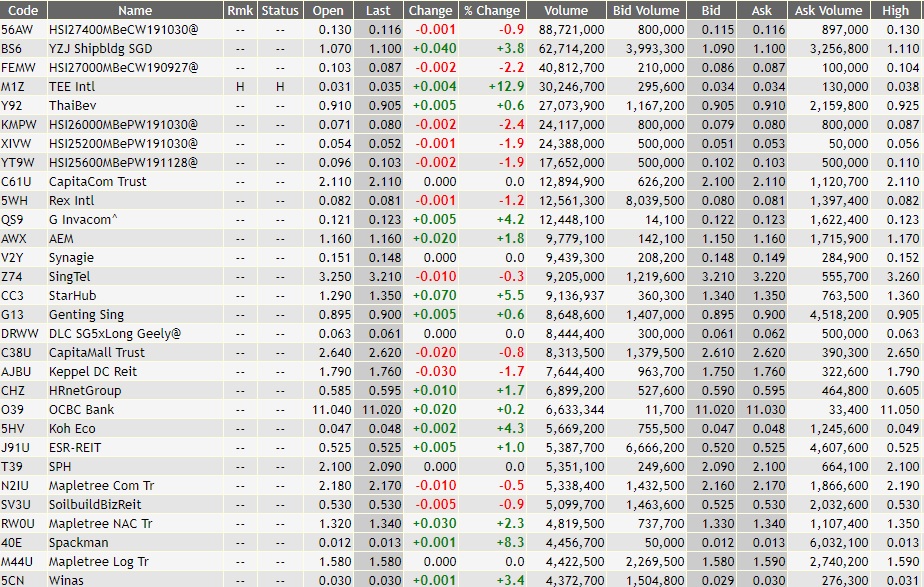The width and height of the screenshot is (924, 587).
Task: Click the CapitaMall Trust name
Action: point(97,352)
